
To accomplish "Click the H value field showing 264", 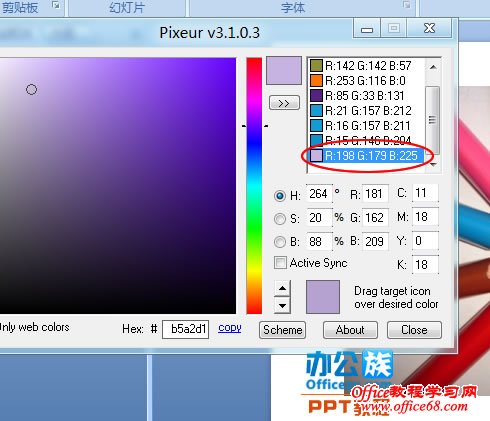I will click(x=319, y=194).
